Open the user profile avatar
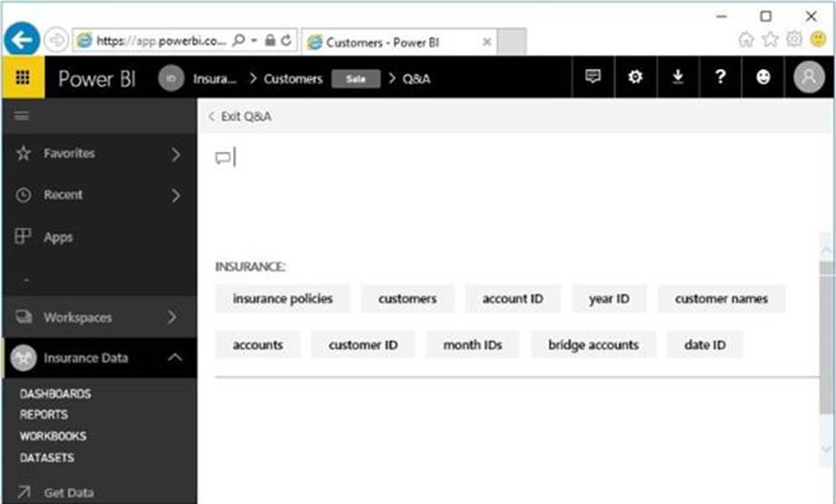Screen dimensions: 836x504 (809, 78)
